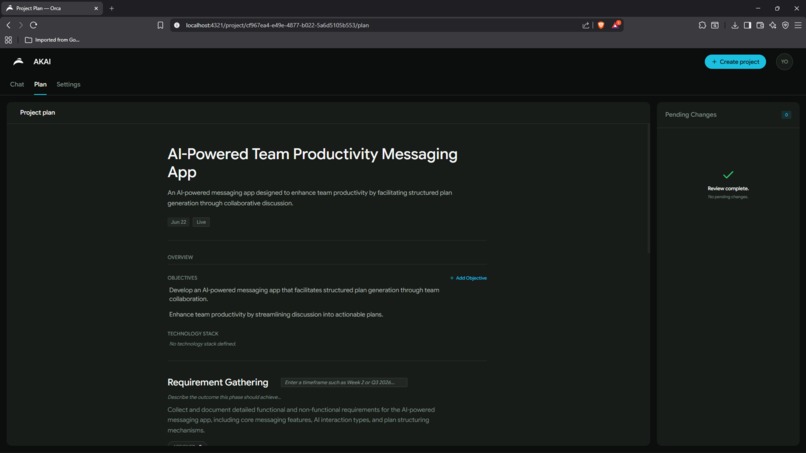Click the Jun 22 date tag
This screenshot has width=806, height=453.
coord(178,222)
